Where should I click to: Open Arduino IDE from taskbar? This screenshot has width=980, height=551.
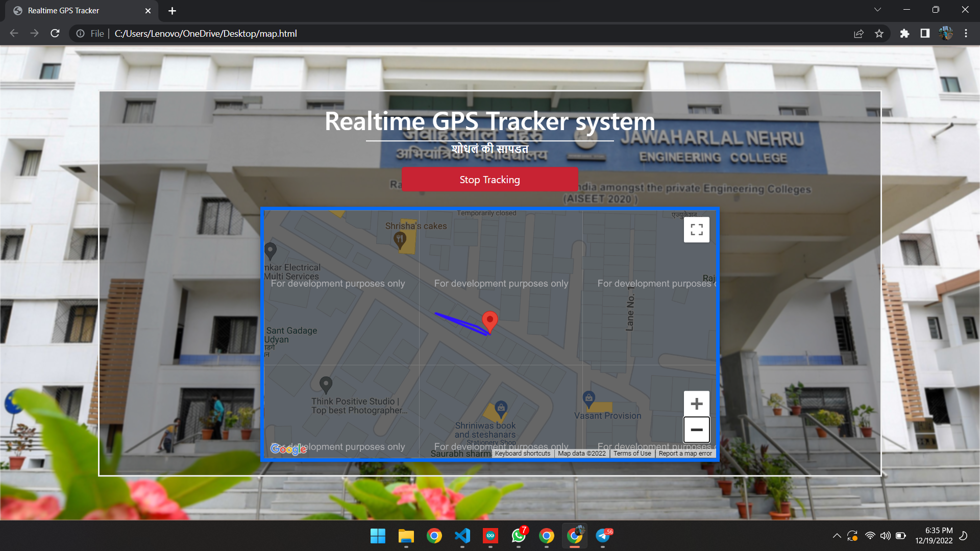pos(490,536)
